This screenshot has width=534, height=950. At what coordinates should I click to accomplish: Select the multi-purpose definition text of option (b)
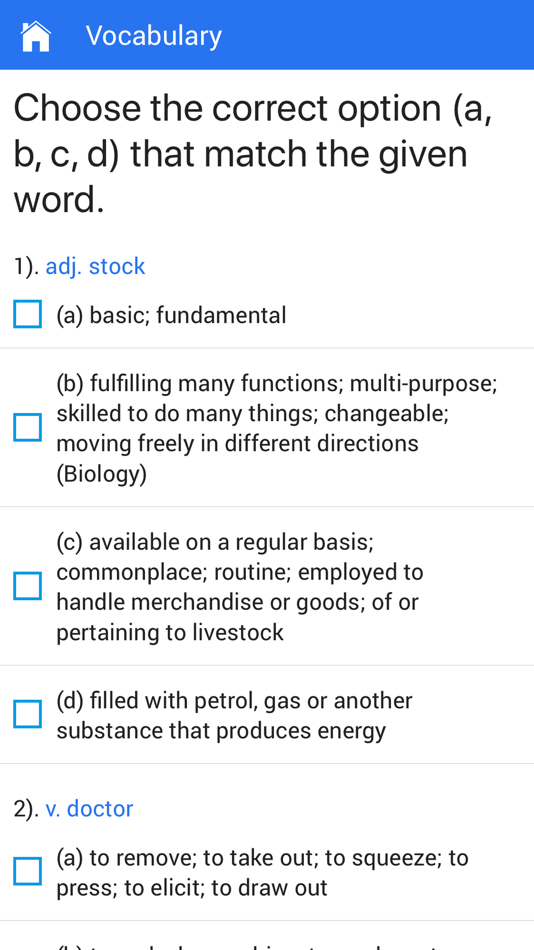(277, 428)
